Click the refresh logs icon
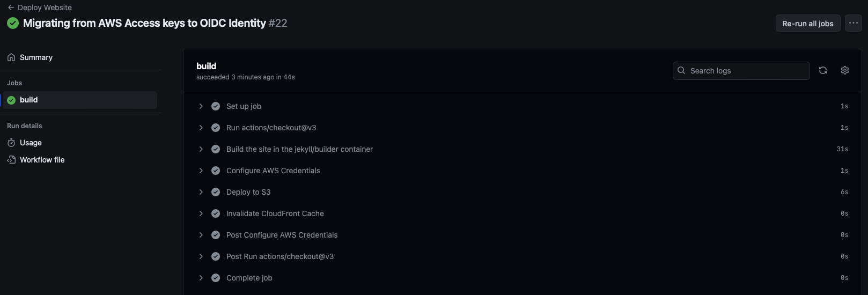 (x=823, y=70)
